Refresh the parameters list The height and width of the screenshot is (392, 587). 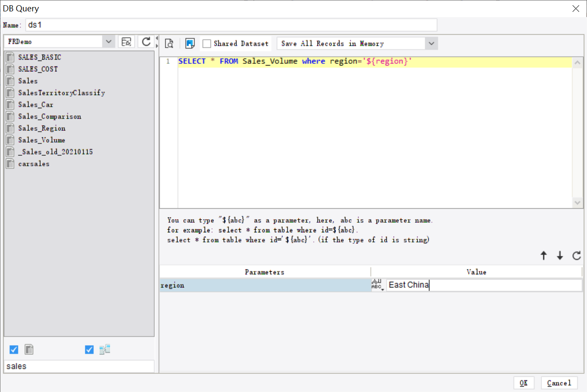click(577, 256)
